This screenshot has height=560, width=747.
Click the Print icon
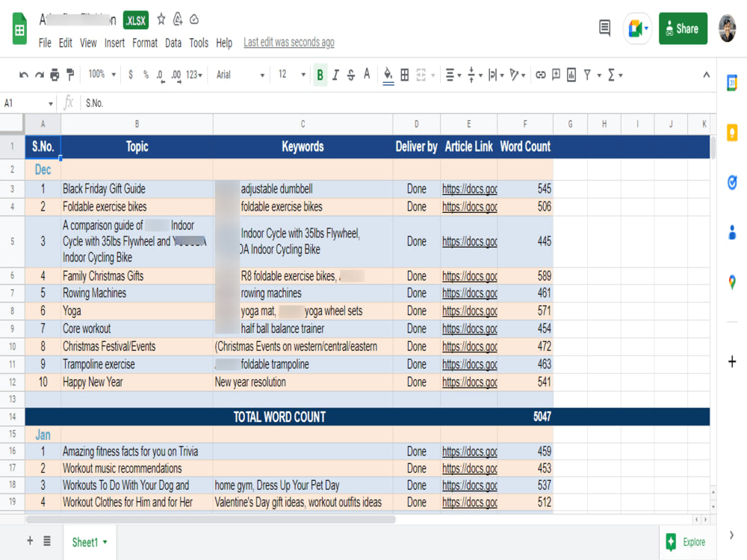pyautogui.click(x=55, y=75)
